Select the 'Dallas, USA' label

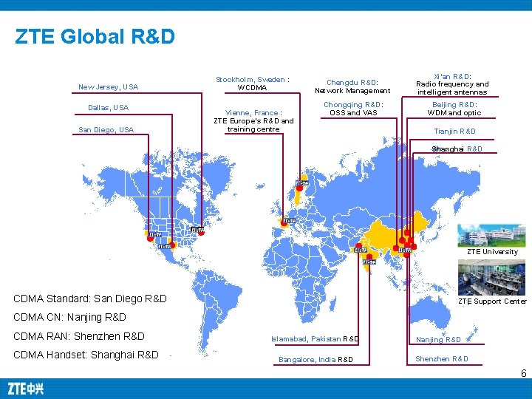pyautogui.click(x=108, y=108)
